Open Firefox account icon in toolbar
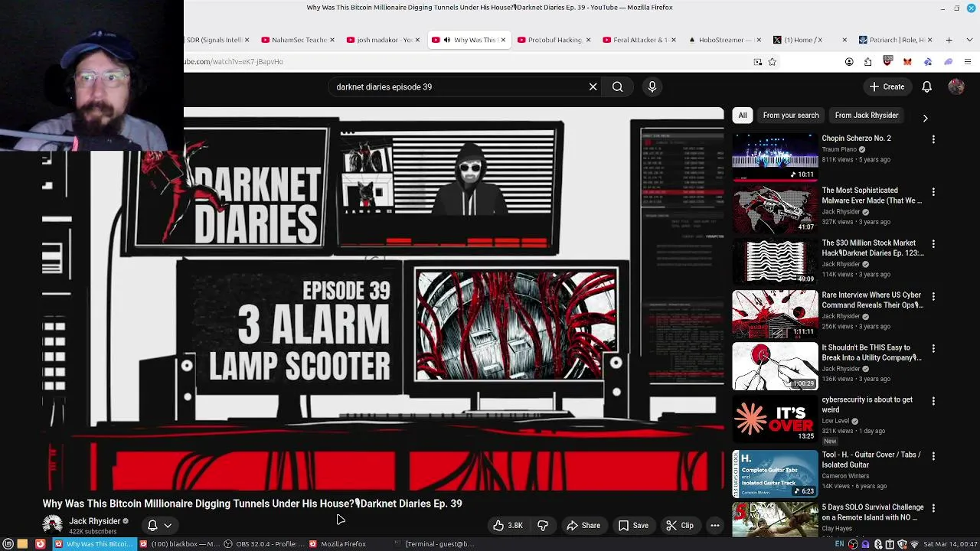This screenshot has width=980, height=551. [x=849, y=62]
